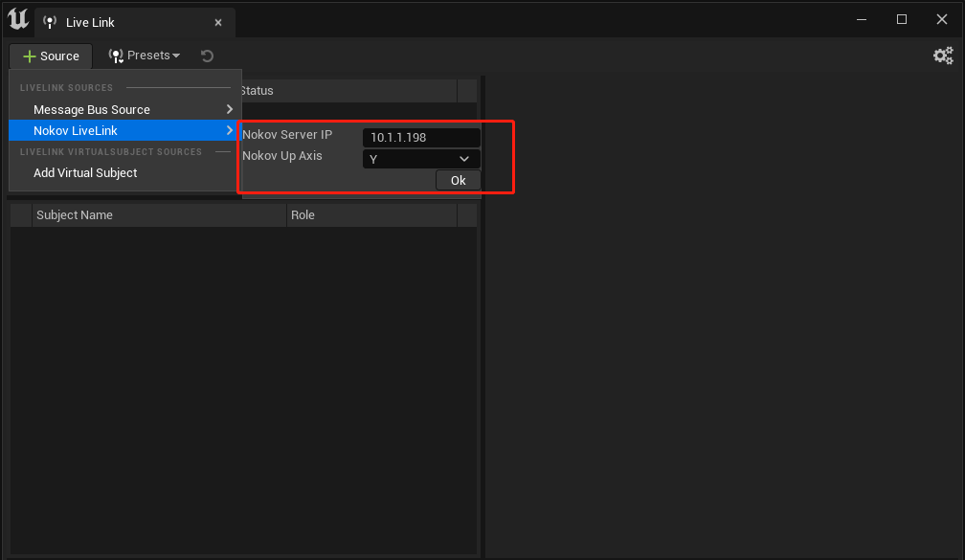Click the Unreal Engine logo icon
This screenshot has height=560, width=965.
click(x=18, y=19)
